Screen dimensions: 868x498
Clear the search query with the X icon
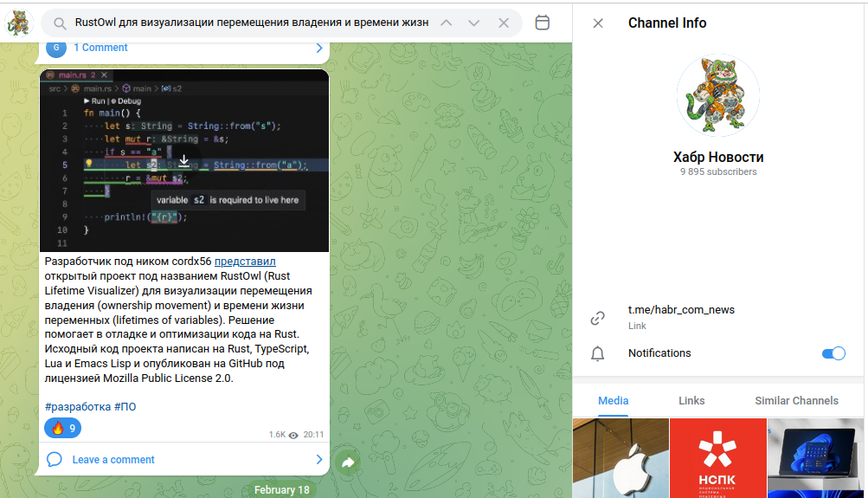[503, 23]
